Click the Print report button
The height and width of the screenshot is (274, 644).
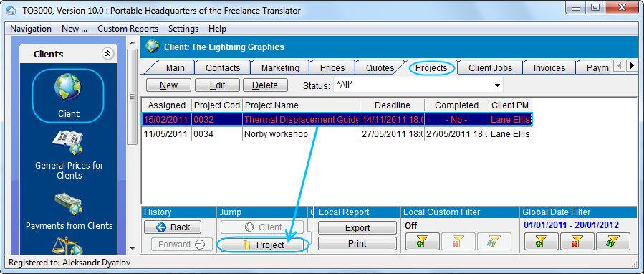pyautogui.click(x=357, y=244)
